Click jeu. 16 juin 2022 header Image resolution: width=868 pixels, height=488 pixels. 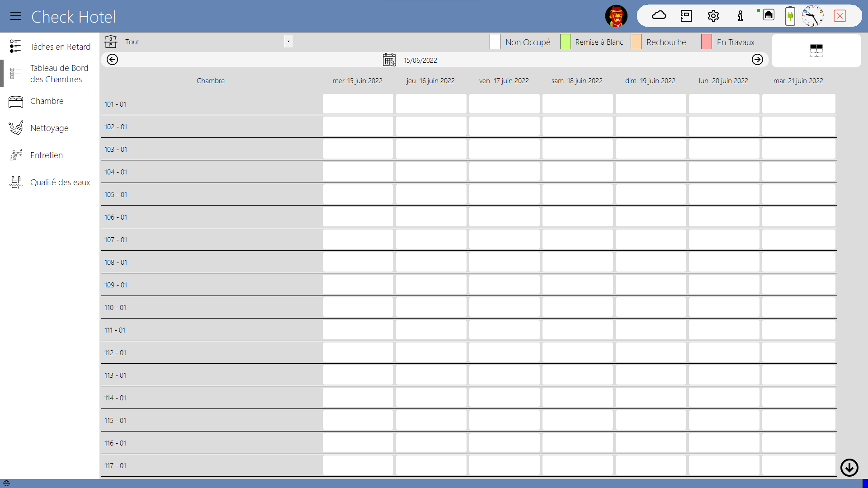click(x=430, y=80)
